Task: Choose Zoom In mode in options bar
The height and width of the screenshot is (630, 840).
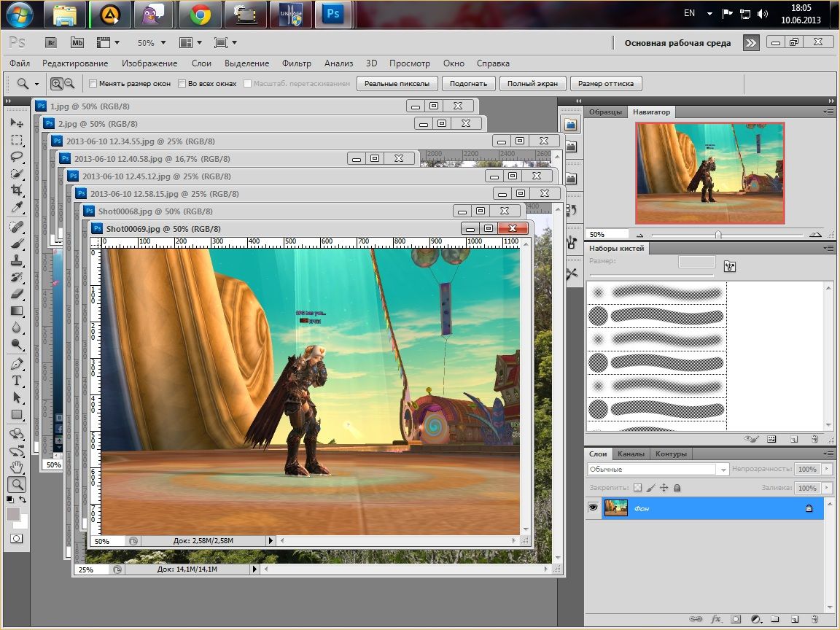Action: pyautogui.click(x=56, y=84)
